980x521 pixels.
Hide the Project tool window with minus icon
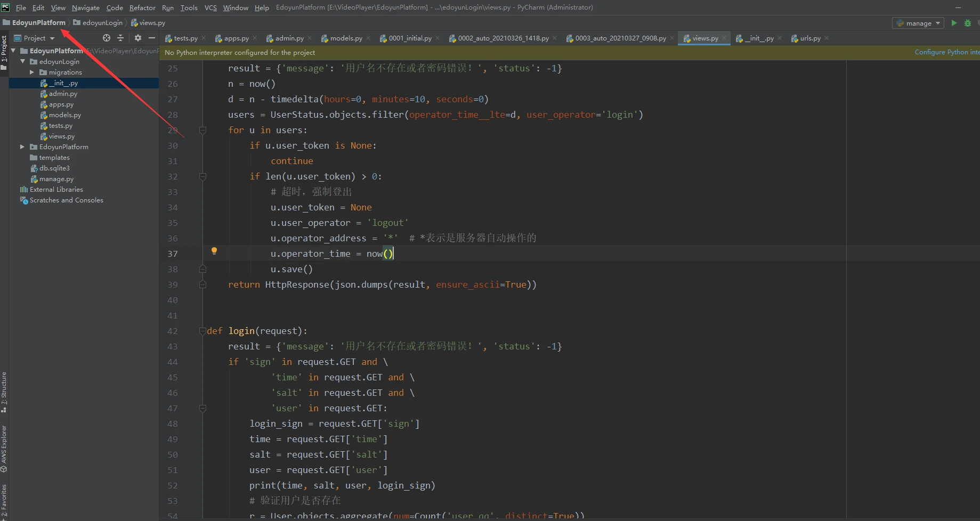pos(152,38)
